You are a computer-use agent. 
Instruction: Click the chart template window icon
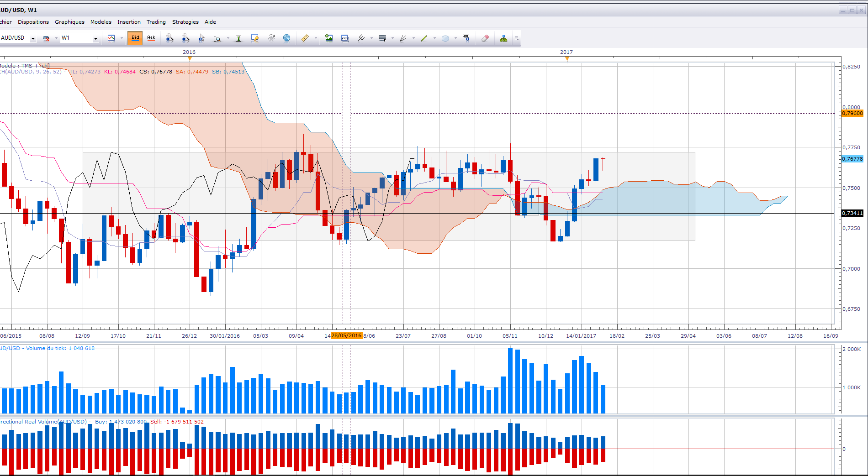345,38
